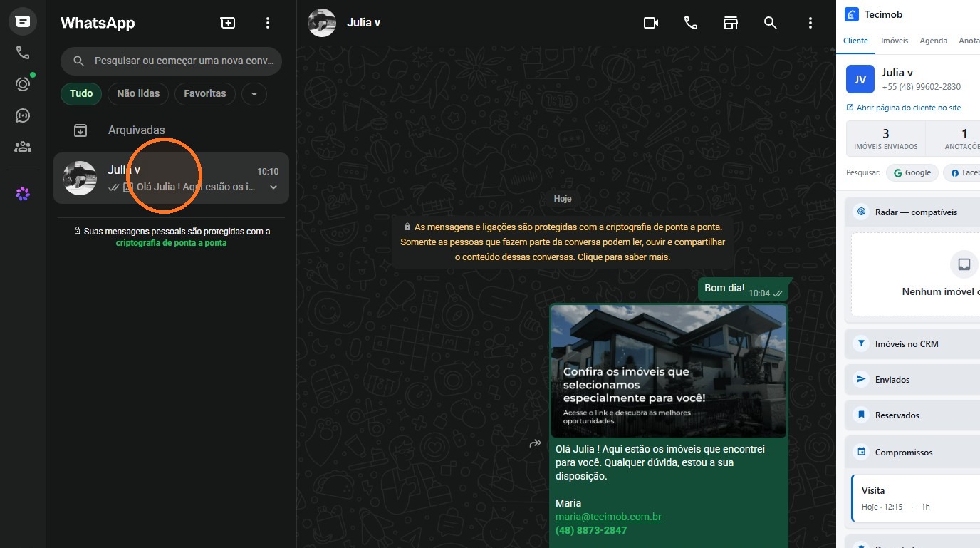980x548 pixels.
Task: Expand the Imóveis no CRM section
Action: pyautogui.click(x=912, y=343)
